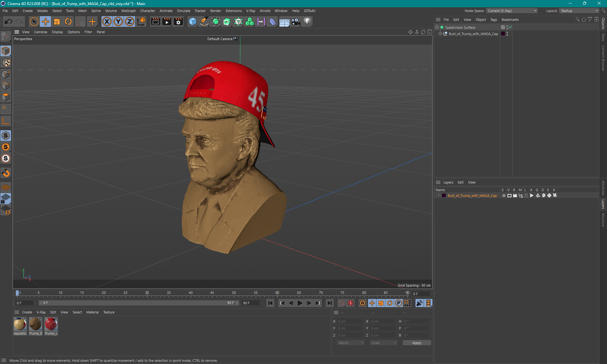Toggle Autokeying button
Viewport: 607px width, 364px height.
351,303
